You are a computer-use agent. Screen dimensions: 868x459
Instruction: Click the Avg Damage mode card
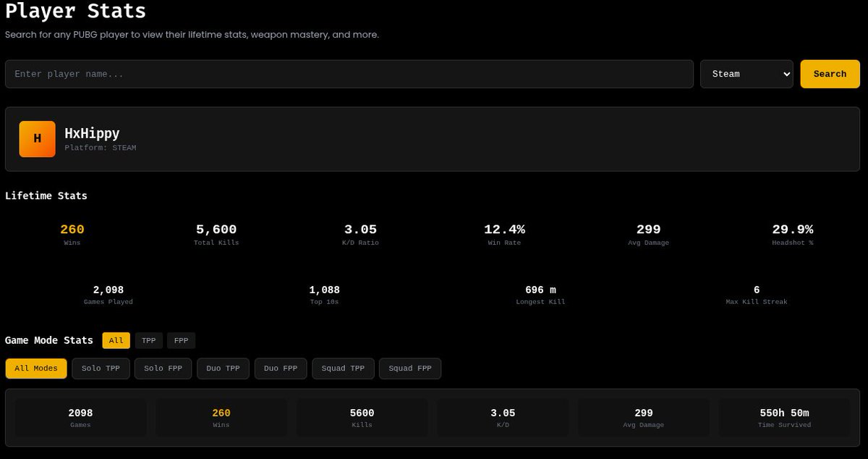pos(643,418)
